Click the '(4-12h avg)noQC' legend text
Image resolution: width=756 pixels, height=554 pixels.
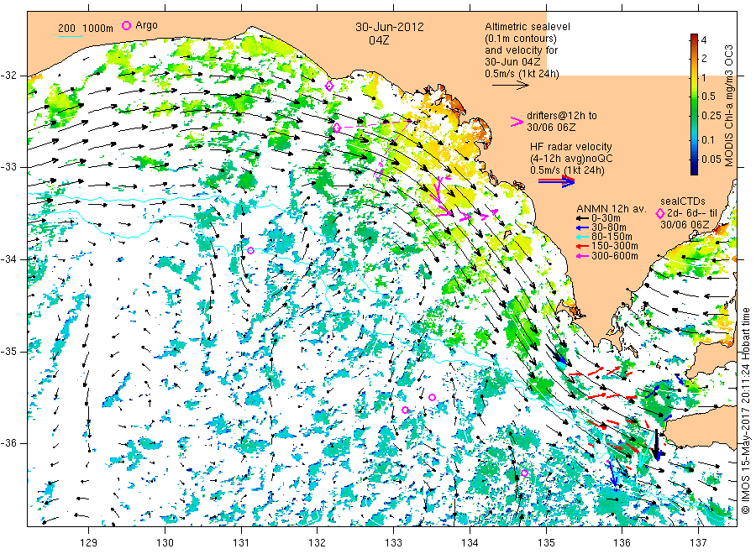(x=572, y=159)
